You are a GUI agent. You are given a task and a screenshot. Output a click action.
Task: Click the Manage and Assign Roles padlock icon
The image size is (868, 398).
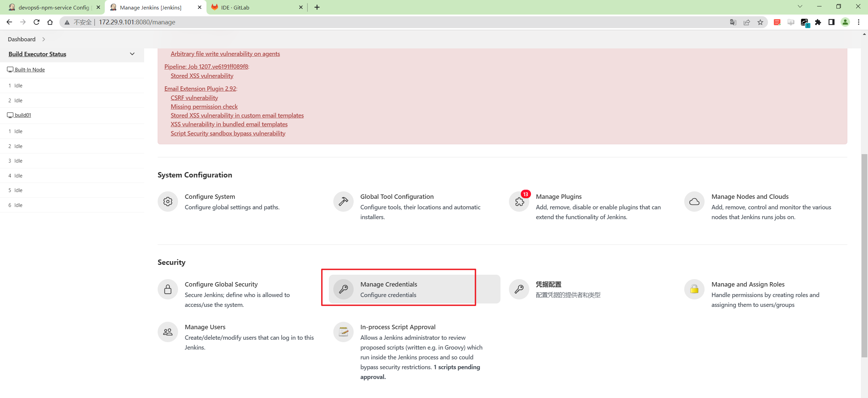(x=694, y=289)
